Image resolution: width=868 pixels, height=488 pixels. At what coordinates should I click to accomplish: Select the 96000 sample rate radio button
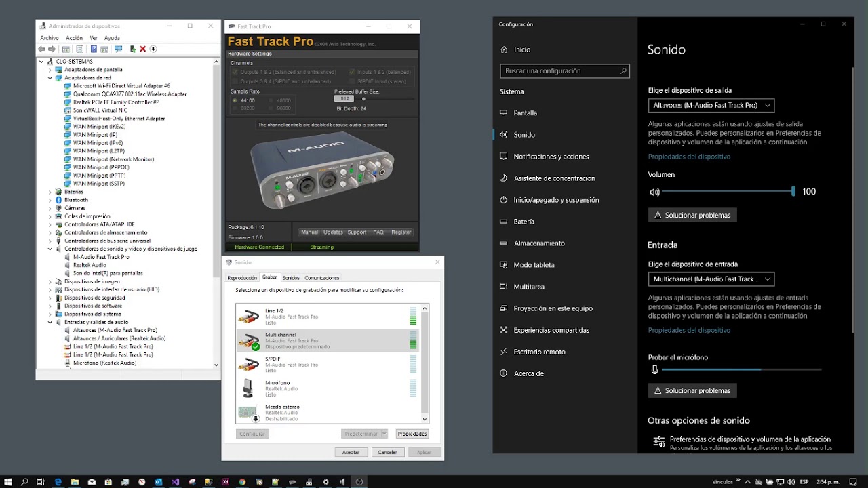click(x=271, y=108)
